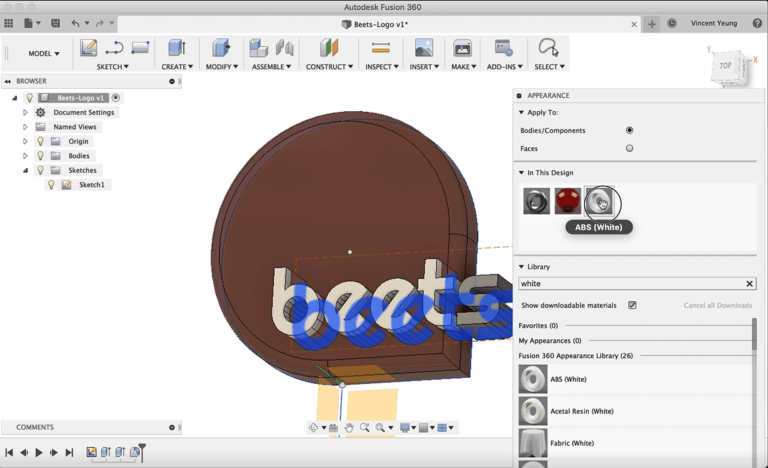Undo the last action
The width and height of the screenshot is (768, 468).
(75, 23)
